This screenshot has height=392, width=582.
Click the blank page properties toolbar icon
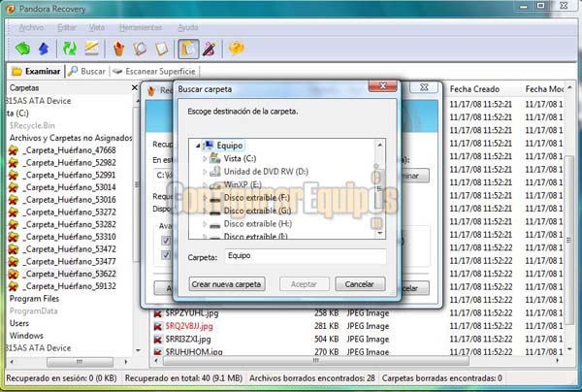point(161,49)
